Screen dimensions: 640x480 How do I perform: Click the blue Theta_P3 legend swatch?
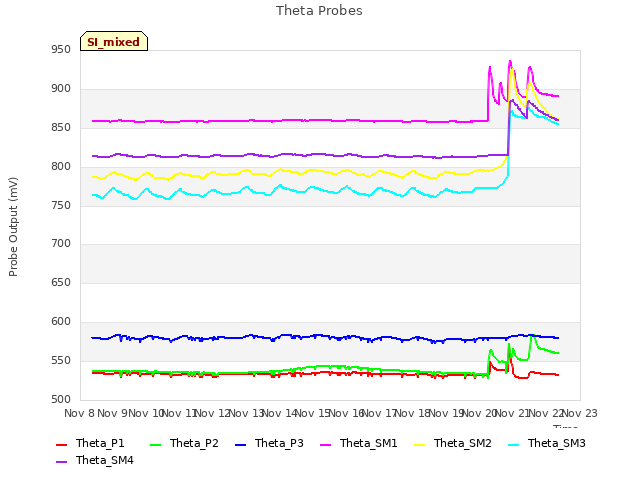coord(241,444)
